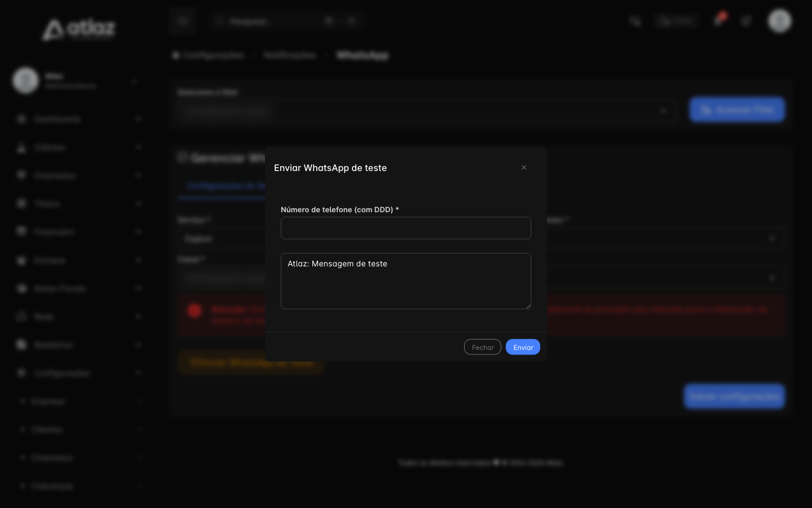This screenshot has height=508, width=812.
Task: Click the Atlaz logo in the sidebar
Action: 79,29
